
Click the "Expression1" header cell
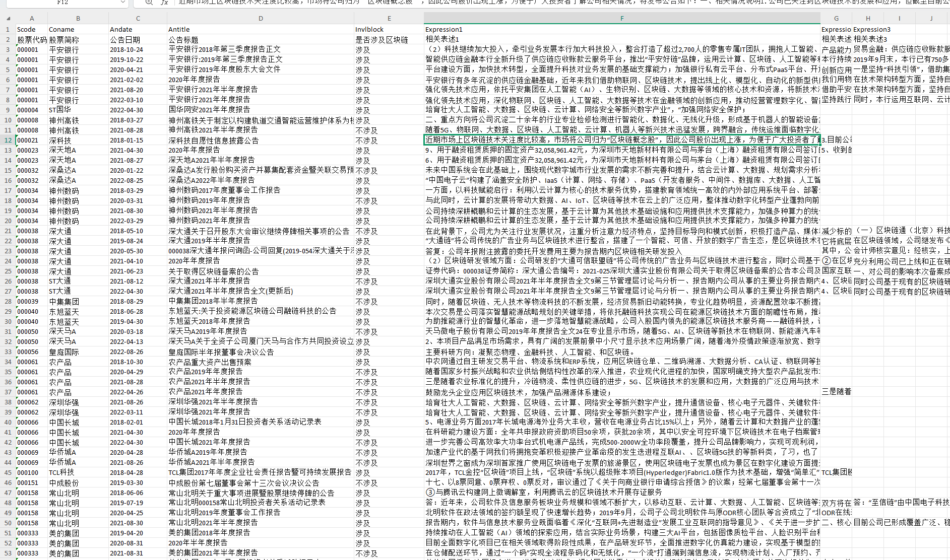622,29
